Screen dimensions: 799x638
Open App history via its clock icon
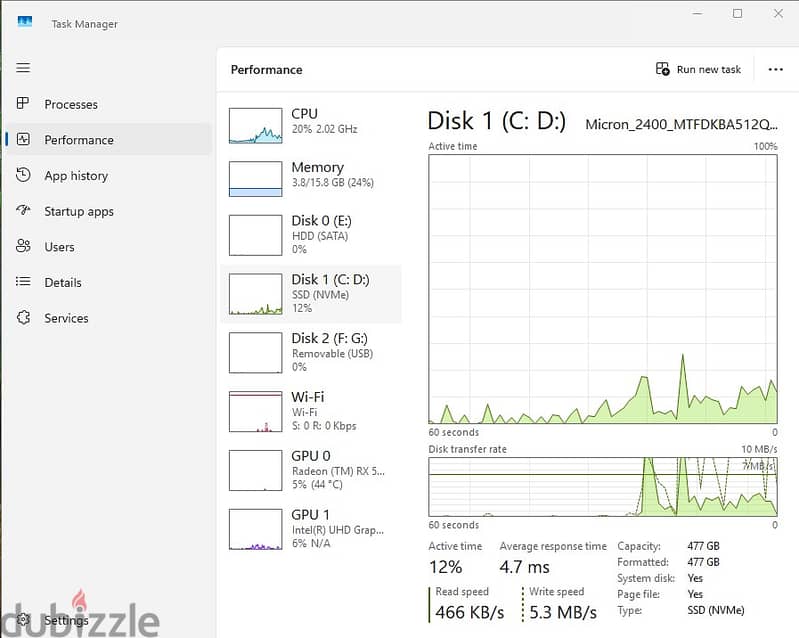23,175
